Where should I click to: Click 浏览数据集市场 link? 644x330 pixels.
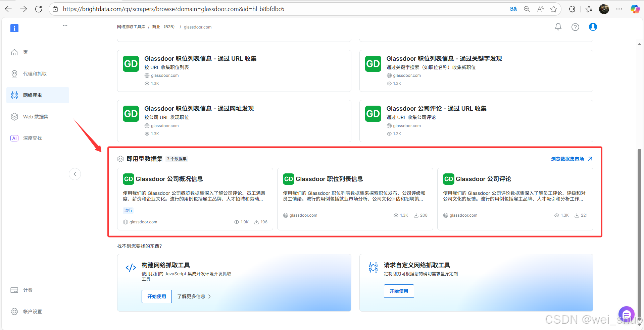pyautogui.click(x=567, y=159)
